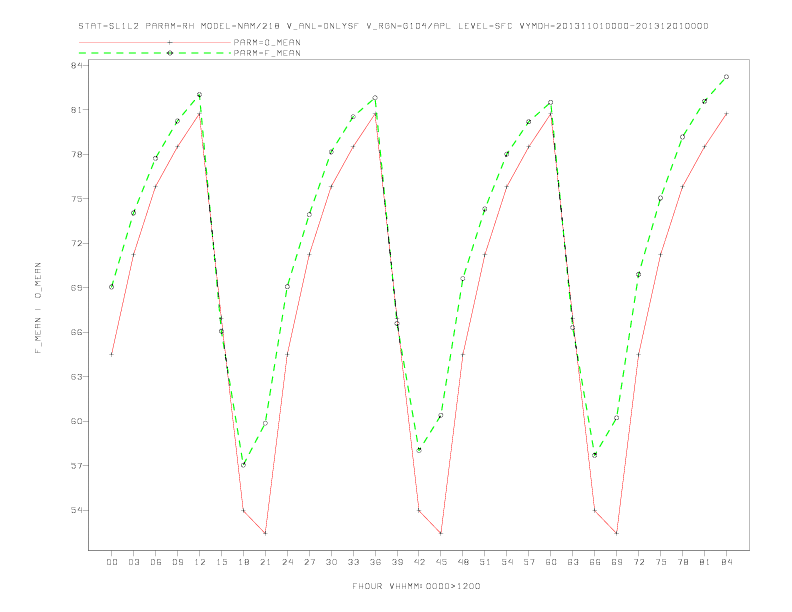
Task: Click x-axis tick label 33
Action: (x=353, y=562)
